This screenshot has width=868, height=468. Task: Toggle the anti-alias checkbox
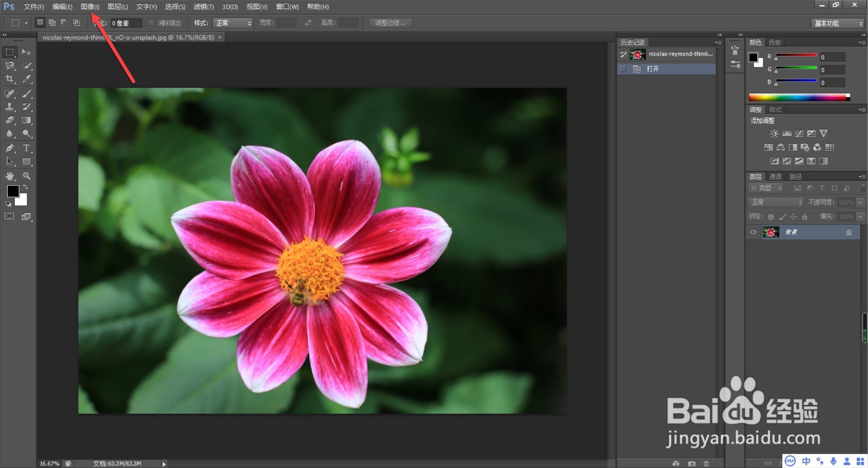pos(151,23)
